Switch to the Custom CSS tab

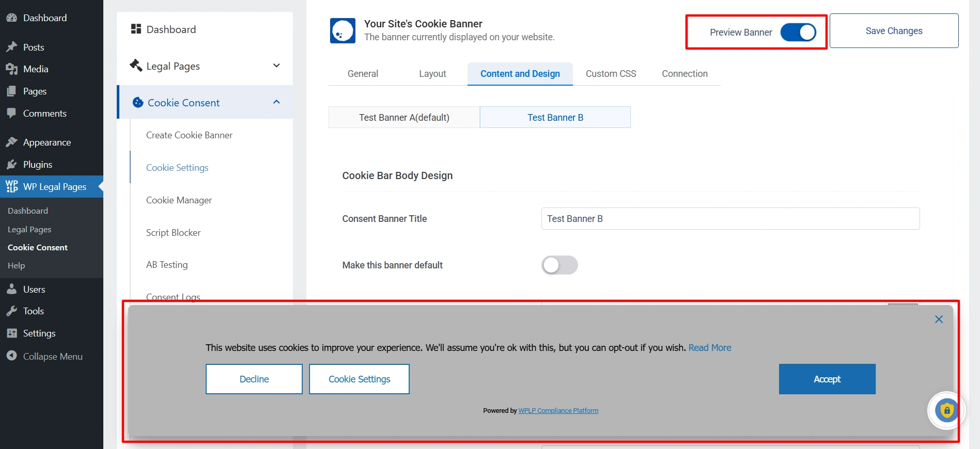click(611, 74)
